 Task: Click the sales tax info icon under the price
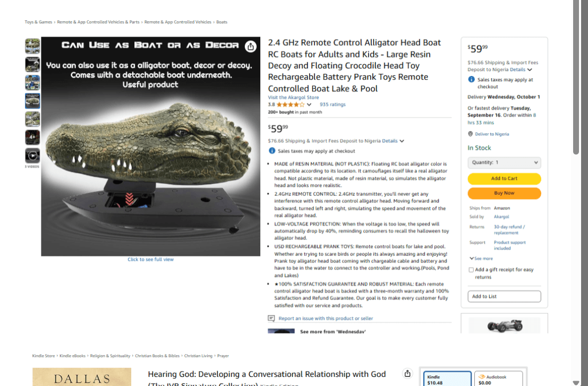pyautogui.click(x=272, y=151)
